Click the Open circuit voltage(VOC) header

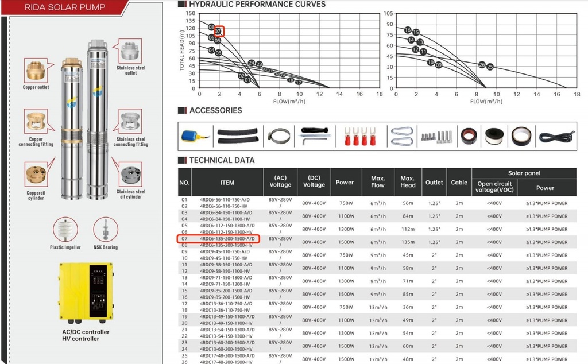point(494,187)
